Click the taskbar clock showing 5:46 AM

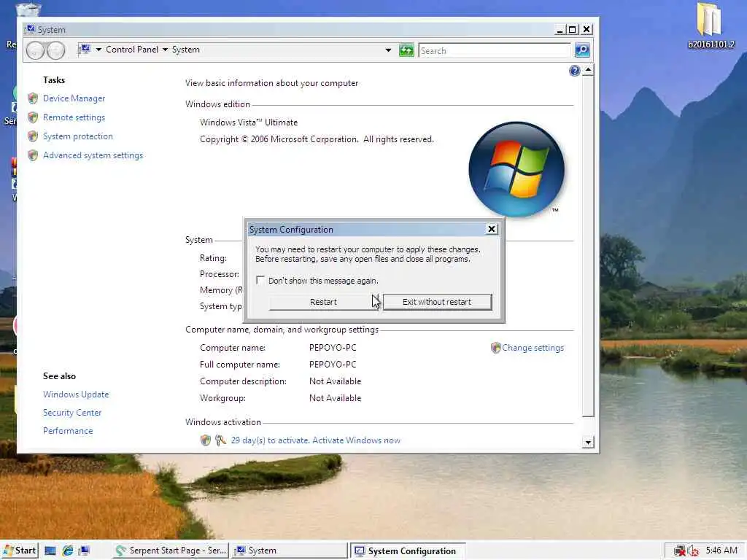point(721,551)
